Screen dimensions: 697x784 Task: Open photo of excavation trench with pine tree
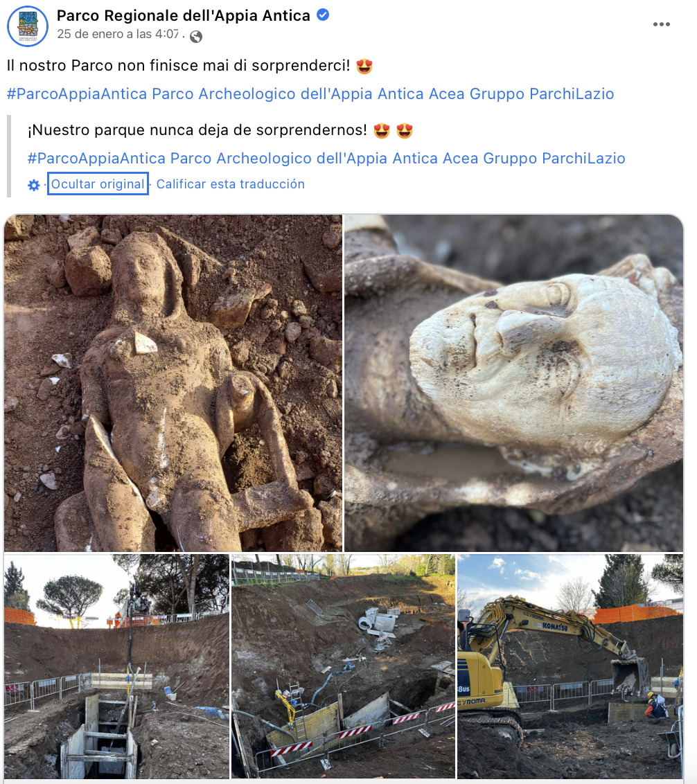[116, 666]
